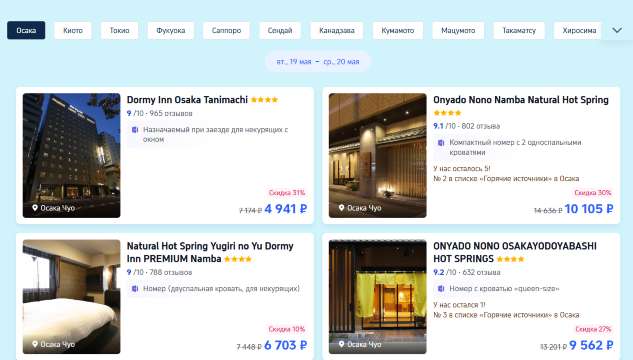Click the Скидка 30% discount label
This screenshot has width=633, height=360.
click(x=593, y=193)
